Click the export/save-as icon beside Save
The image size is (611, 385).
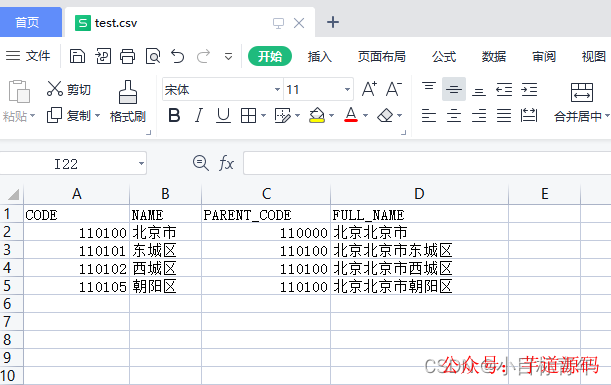point(103,57)
